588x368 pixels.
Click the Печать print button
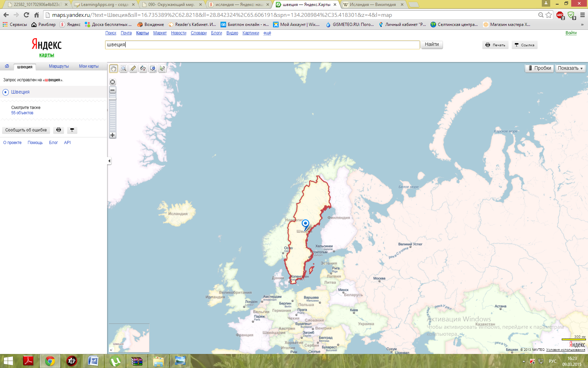[x=495, y=45]
